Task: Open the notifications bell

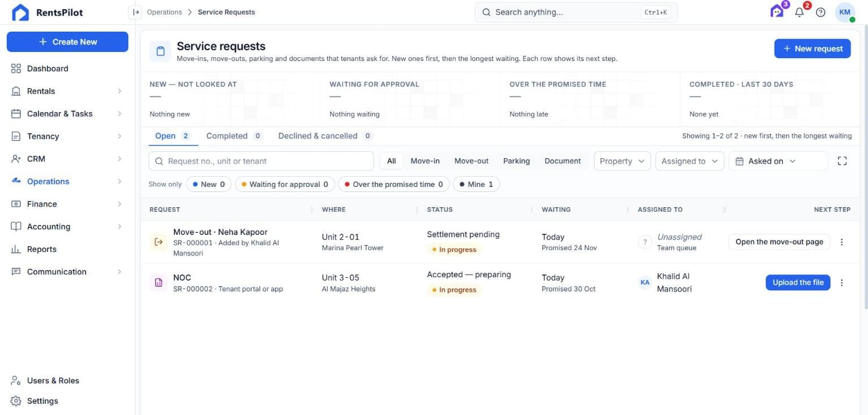Action: tap(799, 12)
